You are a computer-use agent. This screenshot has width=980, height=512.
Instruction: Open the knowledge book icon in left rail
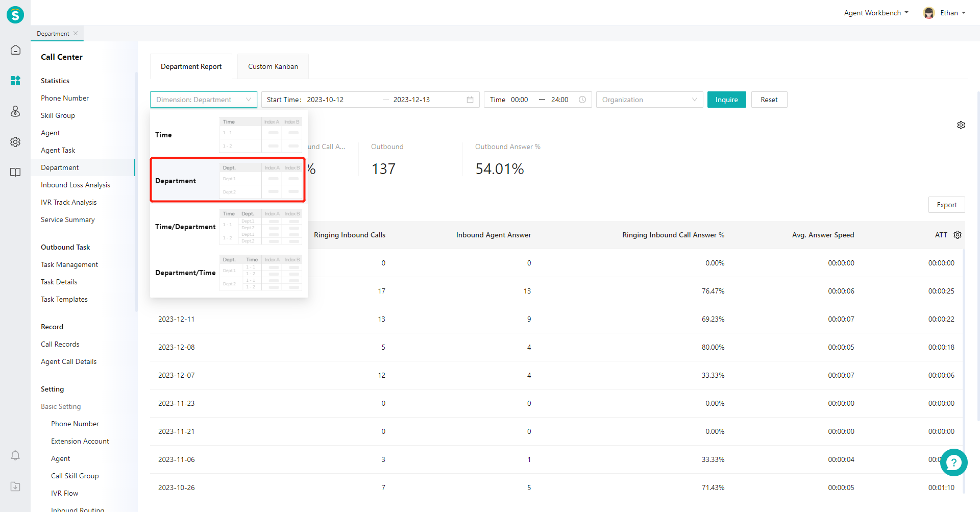[15, 173]
